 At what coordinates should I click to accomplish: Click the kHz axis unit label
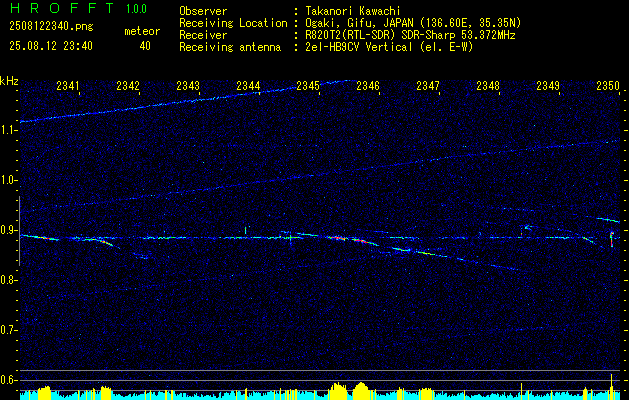9,81
